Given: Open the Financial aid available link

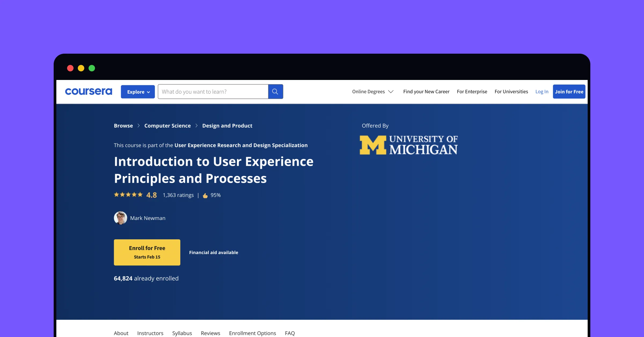Looking at the screenshot, I should coord(214,252).
